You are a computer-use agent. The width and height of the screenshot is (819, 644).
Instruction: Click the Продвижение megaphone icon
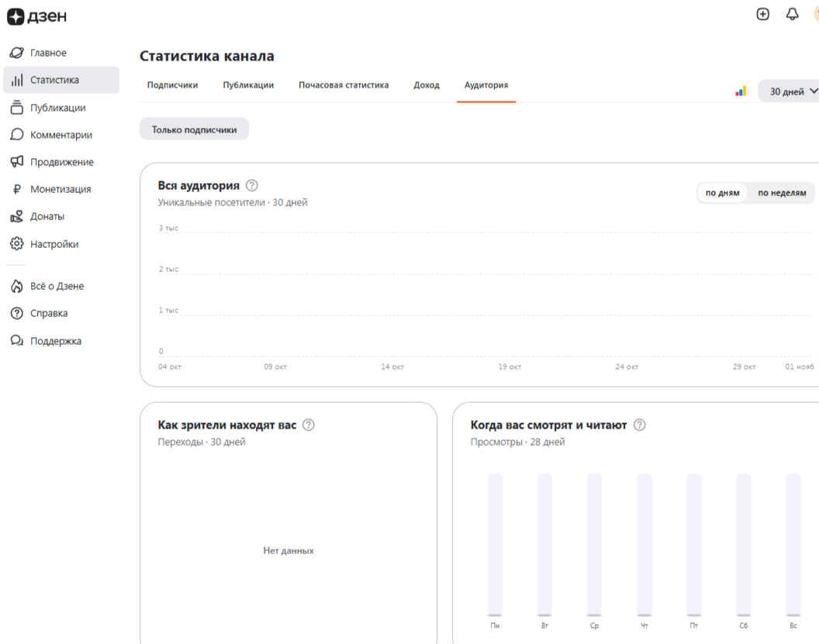pos(17,162)
